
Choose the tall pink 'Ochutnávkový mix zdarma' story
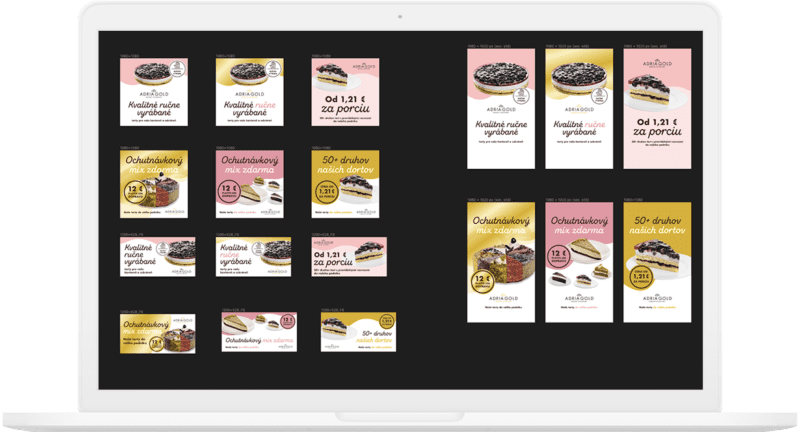pos(579,262)
